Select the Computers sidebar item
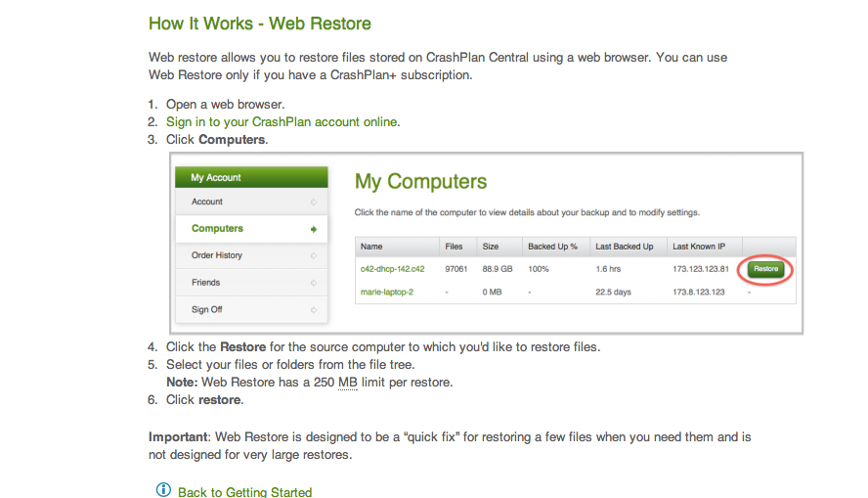This screenshot has width=868, height=498. click(251, 228)
